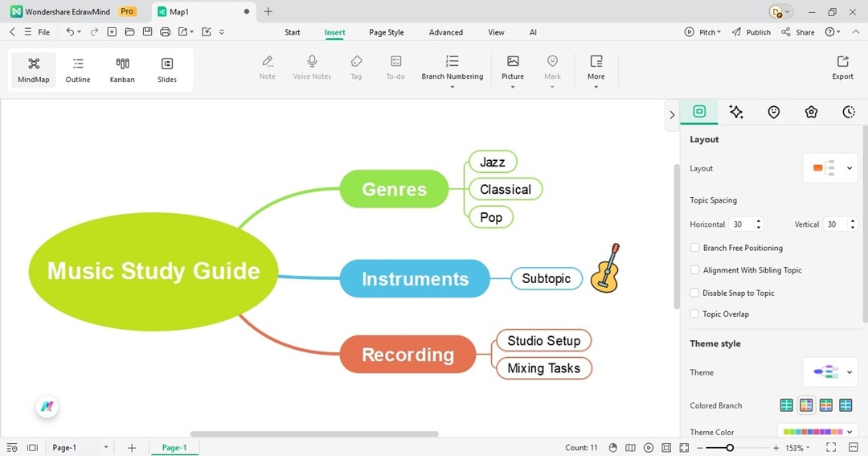Open the Pitch dropdown
Viewport: 868px width, 456px height.
(x=702, y=32)
